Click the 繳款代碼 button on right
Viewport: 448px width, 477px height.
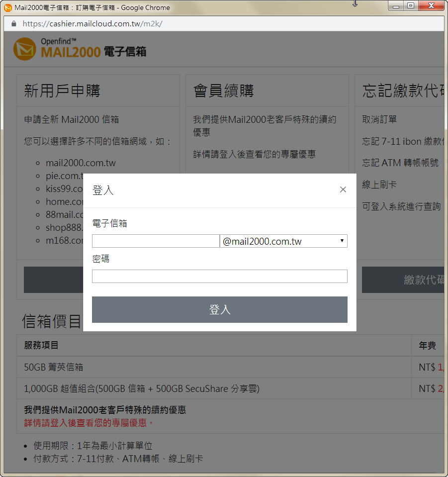403,280
